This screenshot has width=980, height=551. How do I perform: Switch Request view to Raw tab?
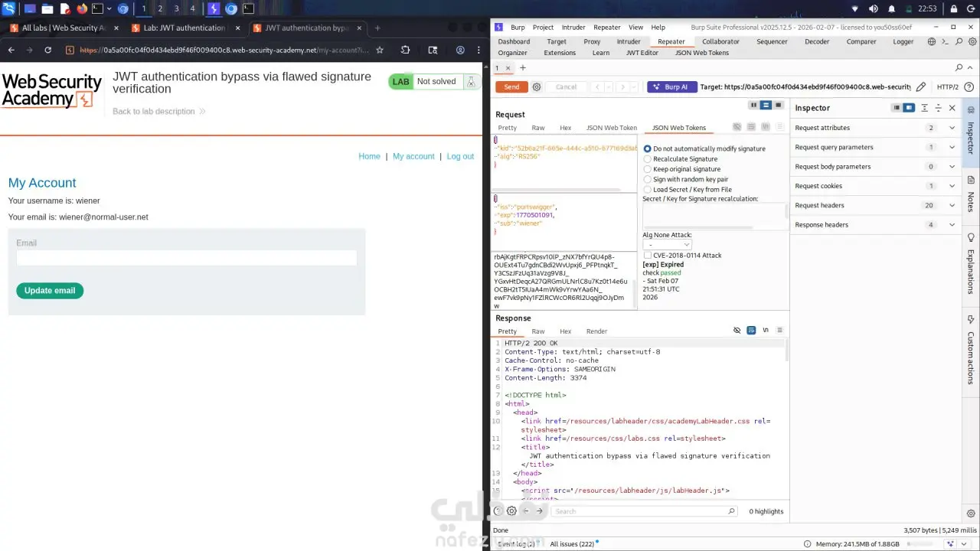click(538, 128)
